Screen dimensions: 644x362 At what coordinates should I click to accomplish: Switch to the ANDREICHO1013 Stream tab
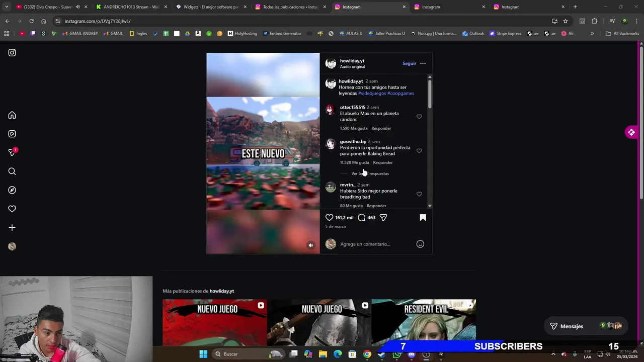point(131,7)
